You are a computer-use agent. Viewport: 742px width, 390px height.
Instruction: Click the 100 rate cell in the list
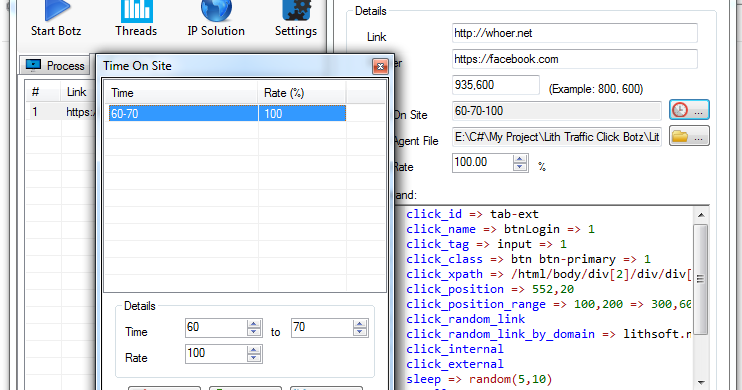pyautogui.click(x=302, y=114)
